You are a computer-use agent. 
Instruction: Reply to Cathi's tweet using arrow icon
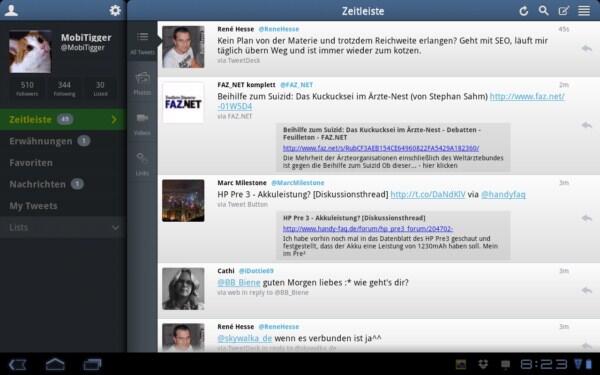(587, 290)
